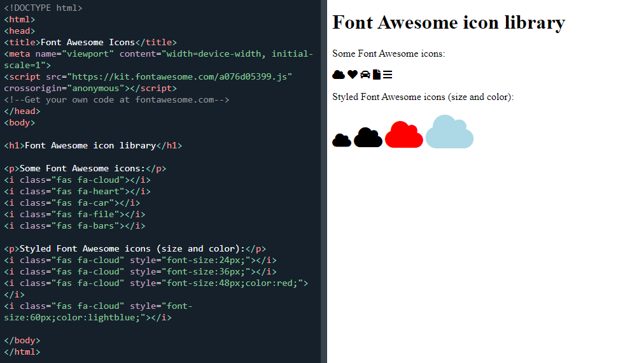Click the code paragraph line 'Some Font Awesome icons:'
The width and height of the screenshot is (644, 363).
[85, 169]
